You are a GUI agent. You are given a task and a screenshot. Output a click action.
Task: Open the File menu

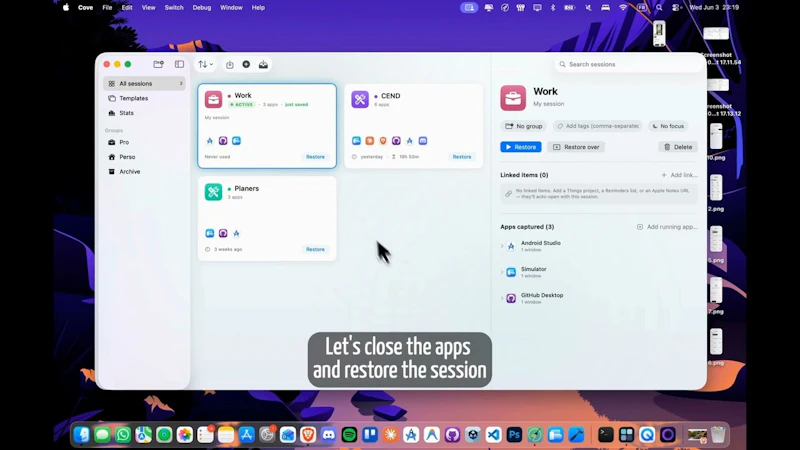pos(107,8)
